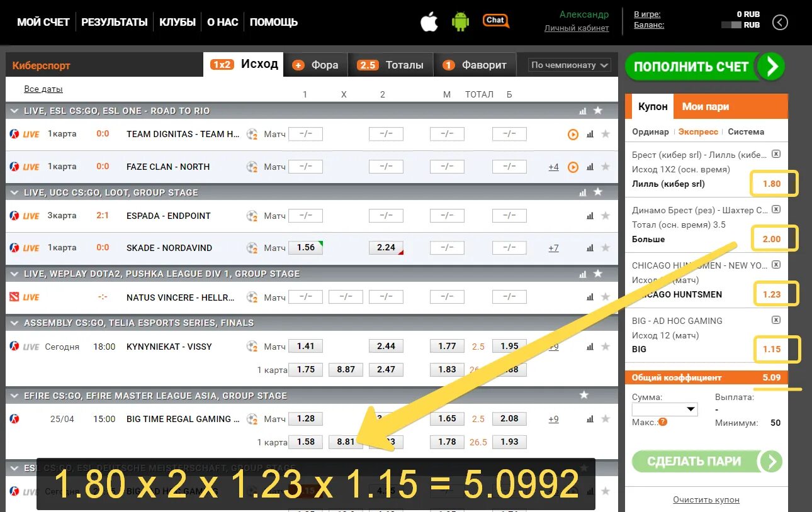Click the help icon next to Макс.
The height and width of the screenshot is (512, 812).
663,422
